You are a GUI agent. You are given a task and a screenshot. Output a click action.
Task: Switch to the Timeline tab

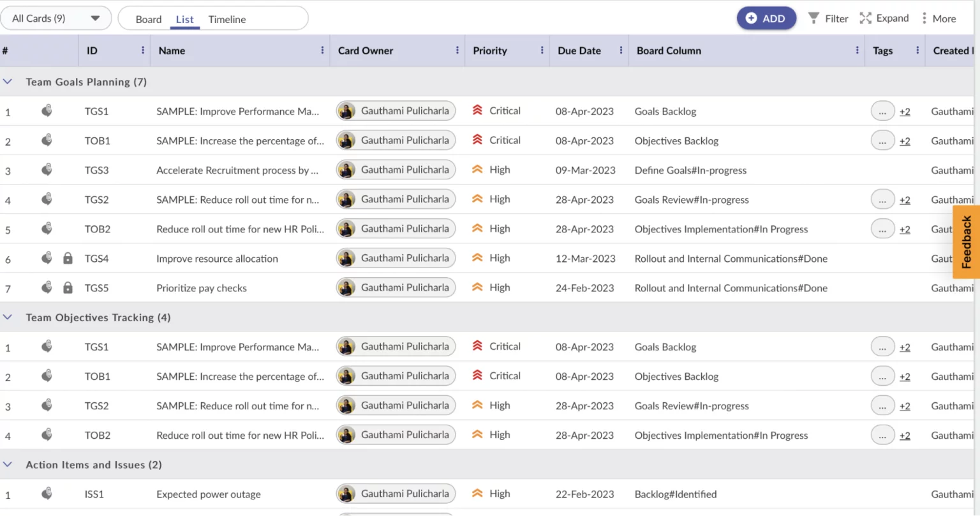coord(226,19)
